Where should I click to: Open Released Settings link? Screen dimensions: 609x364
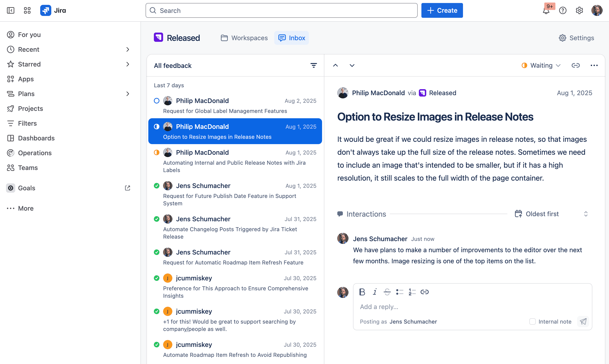click(x=576, y=38)
